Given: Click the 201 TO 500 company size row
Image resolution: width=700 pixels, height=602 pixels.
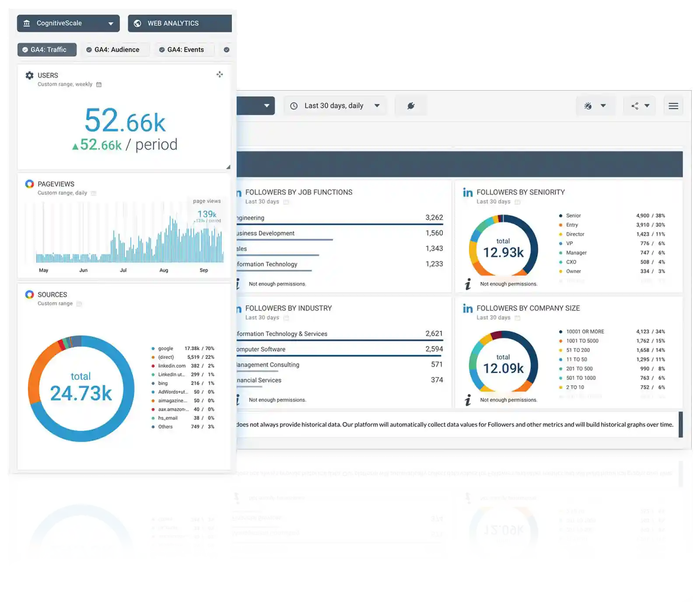Looking at the screenshot, I should 612,369.
